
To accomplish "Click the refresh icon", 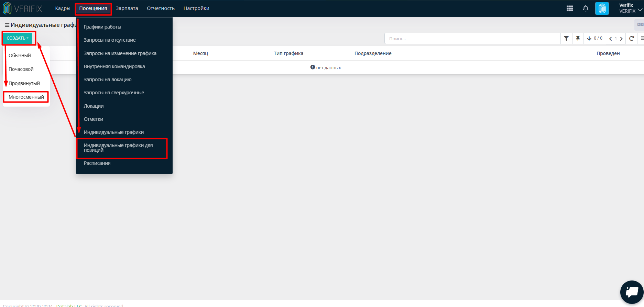I will click(632, 39).
